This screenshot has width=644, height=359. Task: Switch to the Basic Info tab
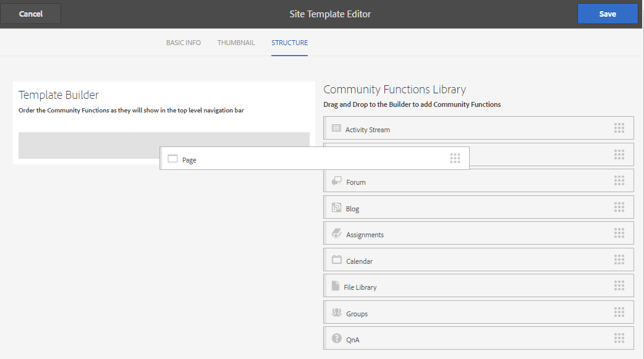coord(184,43)
